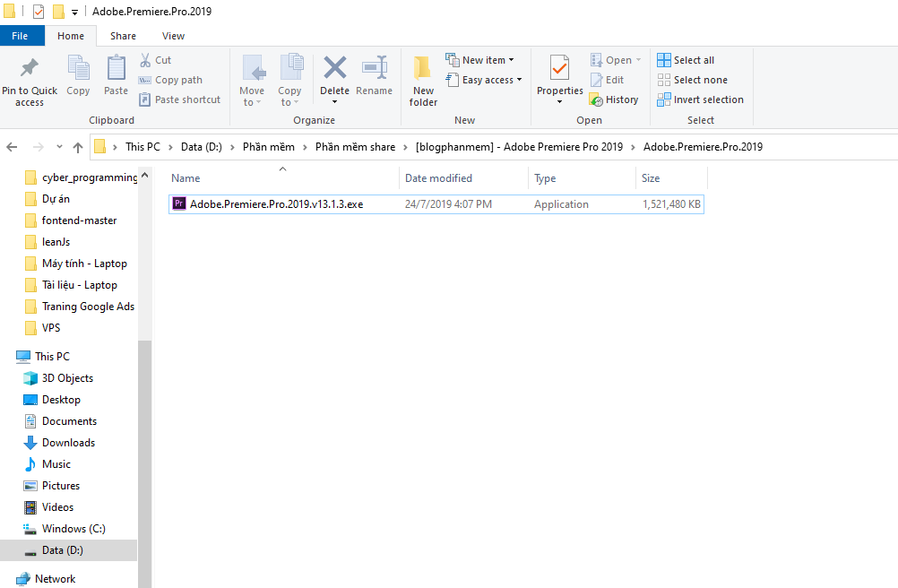Click This PC in the address bar
Image resolution: width=898 pixels, height=588 pixels.
click(x=142, y=147)
